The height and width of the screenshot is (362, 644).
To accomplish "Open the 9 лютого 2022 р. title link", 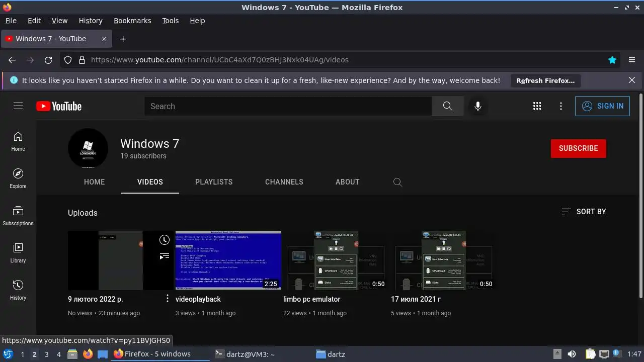I will point(96,299).
